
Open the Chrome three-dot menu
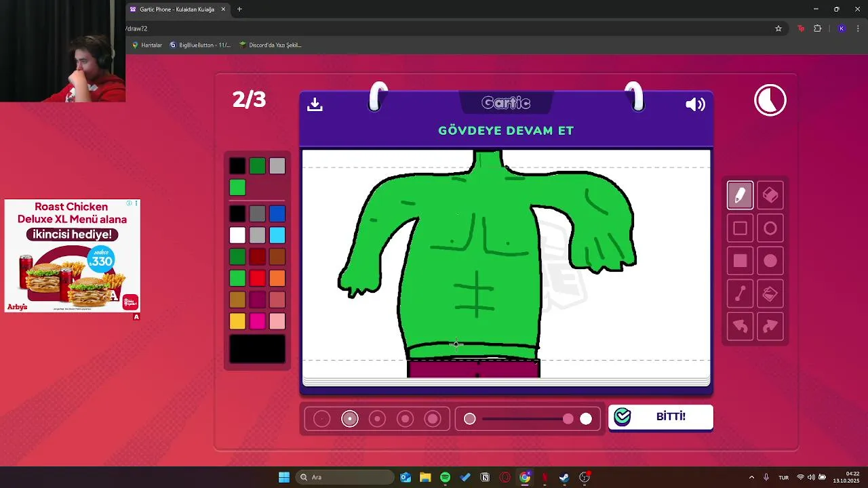(x=858, y=28)
